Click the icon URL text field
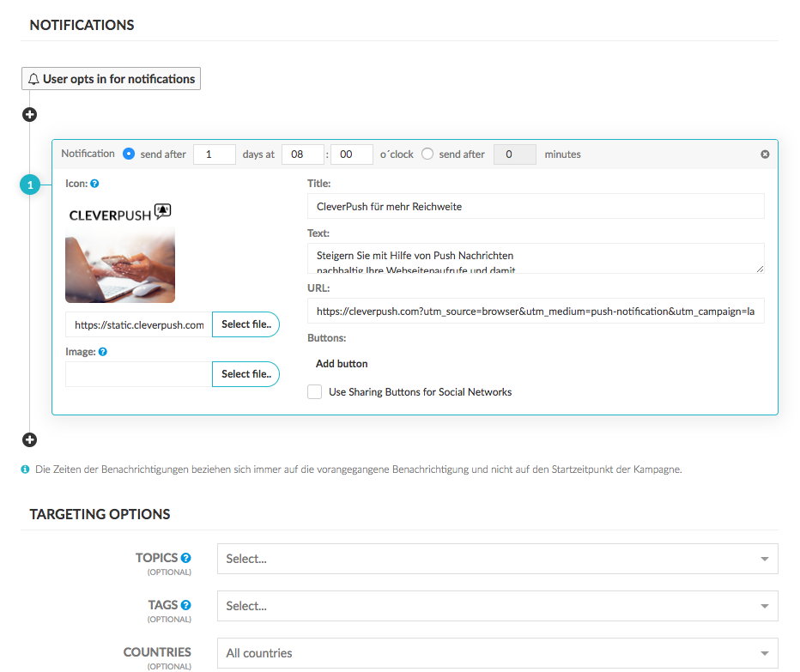Viewport: 800px width, 672px height. (139, 324)
